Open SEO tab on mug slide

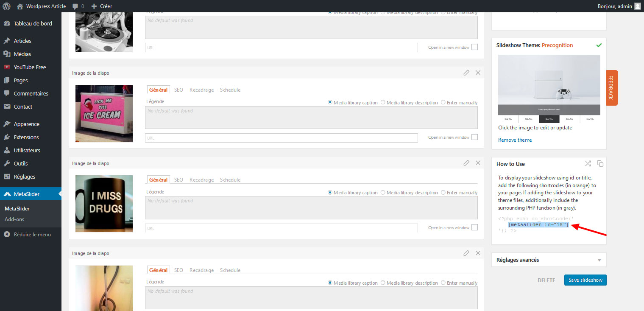click(x=178, y=179)
